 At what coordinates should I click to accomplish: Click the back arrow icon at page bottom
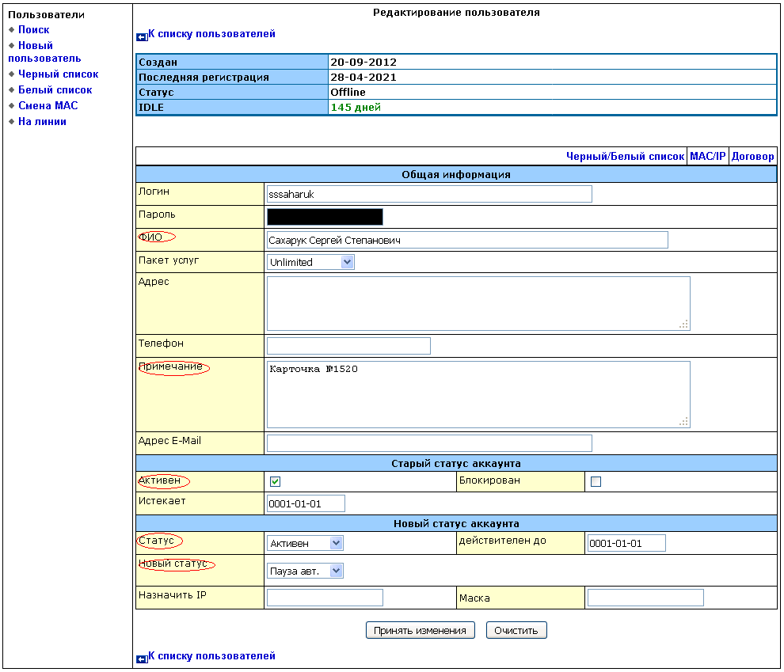coord(142,658)
